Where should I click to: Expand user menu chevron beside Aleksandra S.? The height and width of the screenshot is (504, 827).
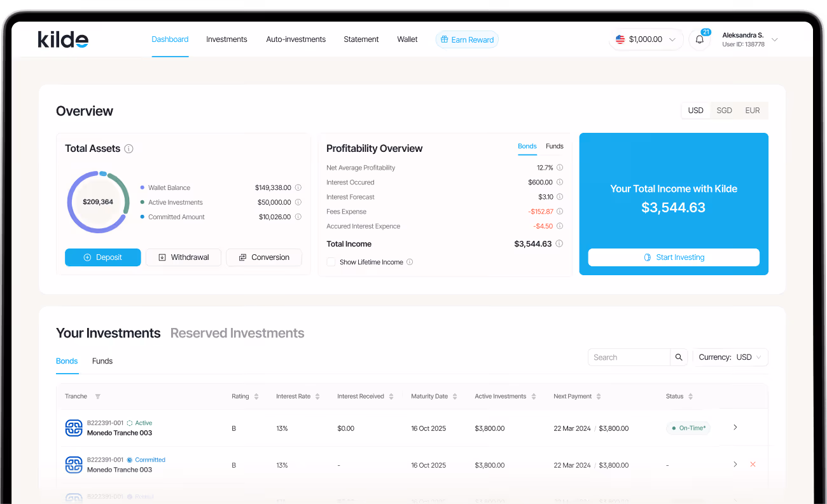tap(775, 39)
